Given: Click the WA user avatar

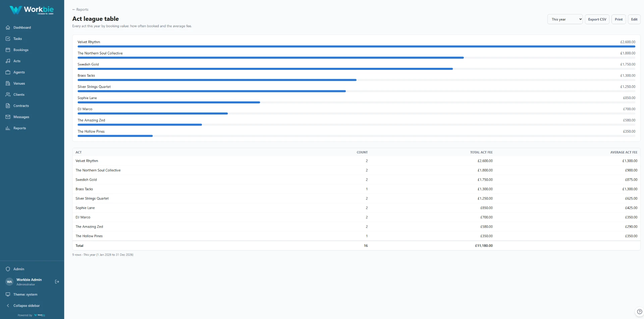Looking at the screenshot, I should click(9, 282).
